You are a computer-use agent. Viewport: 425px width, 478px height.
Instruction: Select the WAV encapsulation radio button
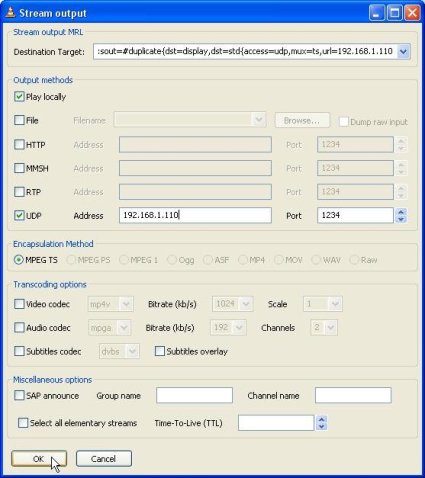(316, 260)
